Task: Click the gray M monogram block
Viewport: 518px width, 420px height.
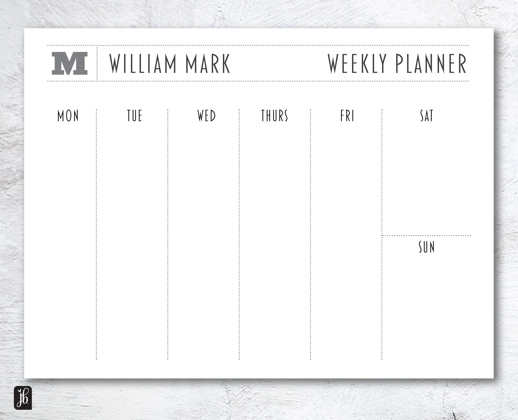Action: tap(70, 63)
